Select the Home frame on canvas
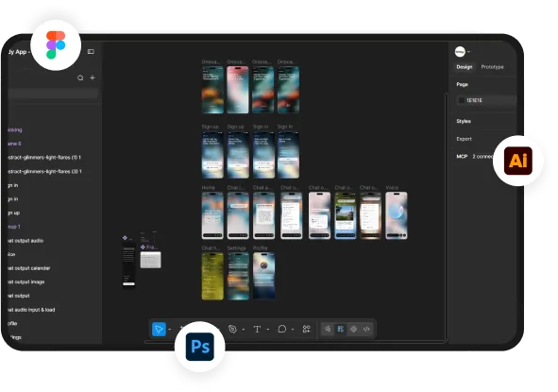Screen dimensions: 558x392 (x=212, y=215)
